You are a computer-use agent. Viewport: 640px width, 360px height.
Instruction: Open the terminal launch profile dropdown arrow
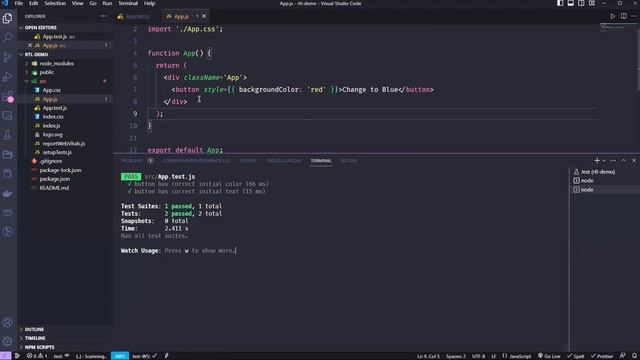[604, 161]
